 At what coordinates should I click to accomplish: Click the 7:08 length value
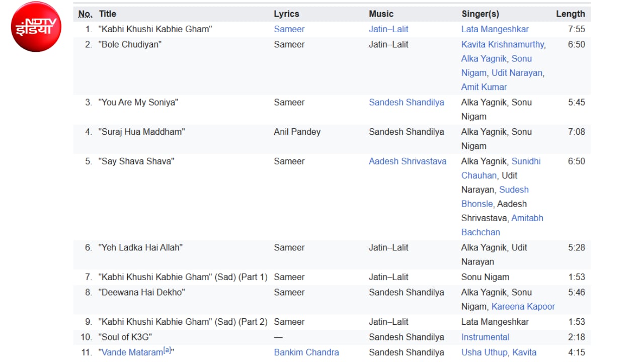[577, 132]
